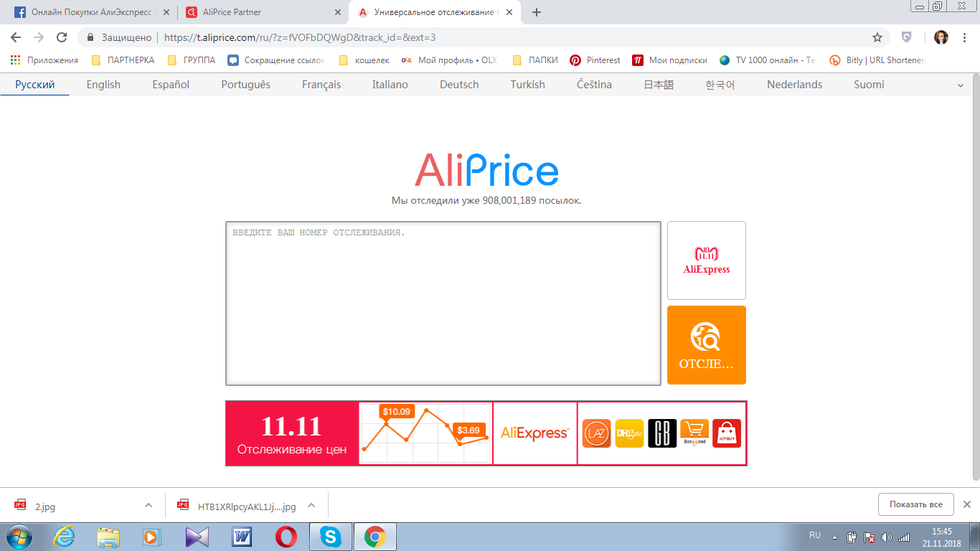The image size is (980, 551).
Task: Expand options for 2.jpg download
Action: pyautogui.click(x=149, y=505)
